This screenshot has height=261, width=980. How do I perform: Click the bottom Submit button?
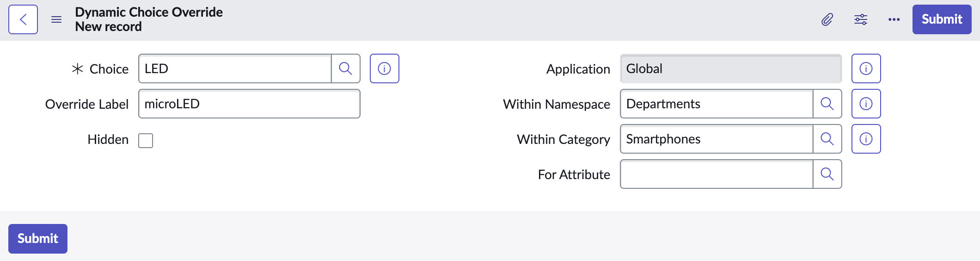38,239
